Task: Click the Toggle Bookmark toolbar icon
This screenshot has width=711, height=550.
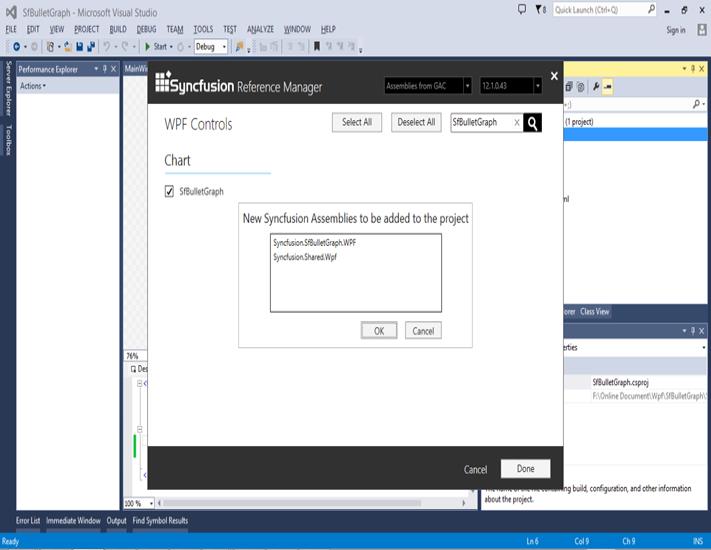Action: (317, 46)
